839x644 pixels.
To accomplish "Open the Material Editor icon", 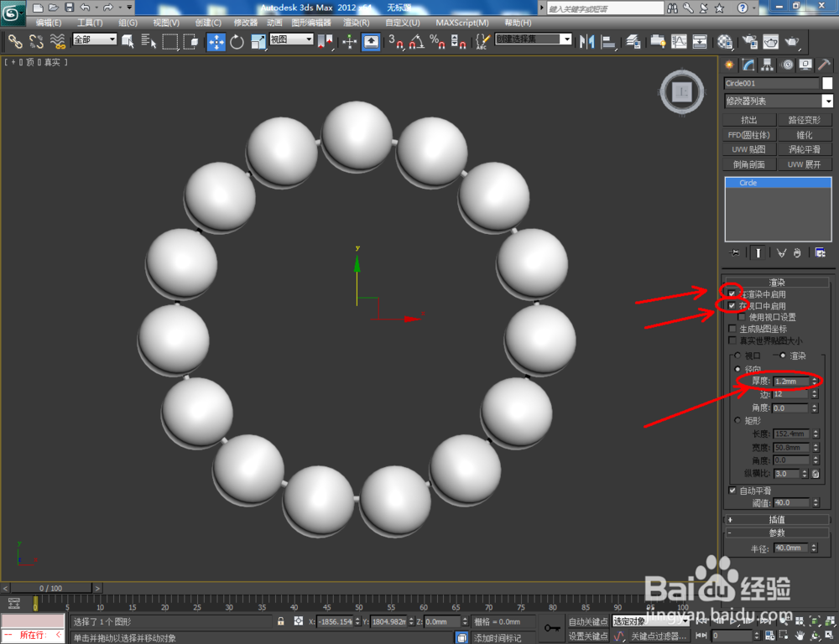I will 727,41.
